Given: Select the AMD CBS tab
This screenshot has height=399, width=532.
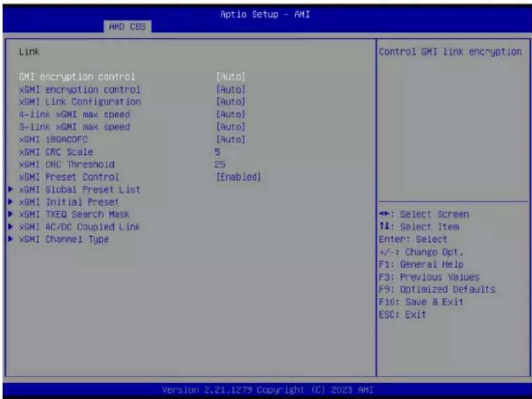Looking at the screenshot, I should tap(127, 26).
